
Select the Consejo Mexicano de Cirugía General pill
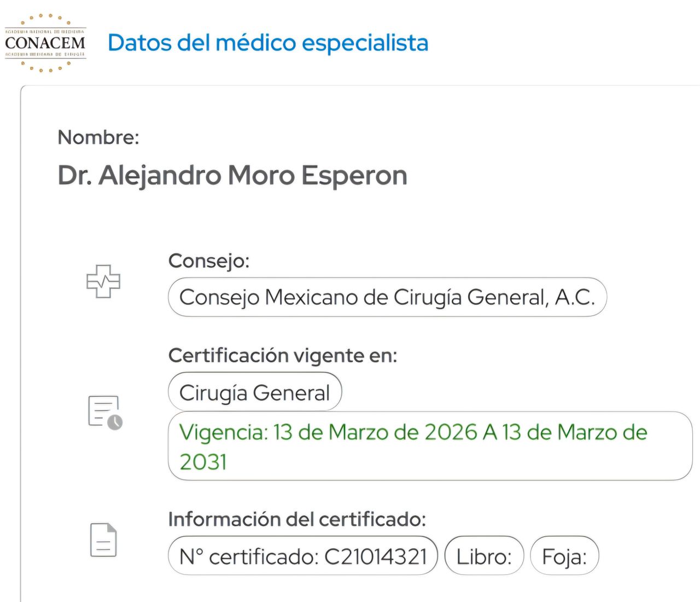[x=387, y=297]
